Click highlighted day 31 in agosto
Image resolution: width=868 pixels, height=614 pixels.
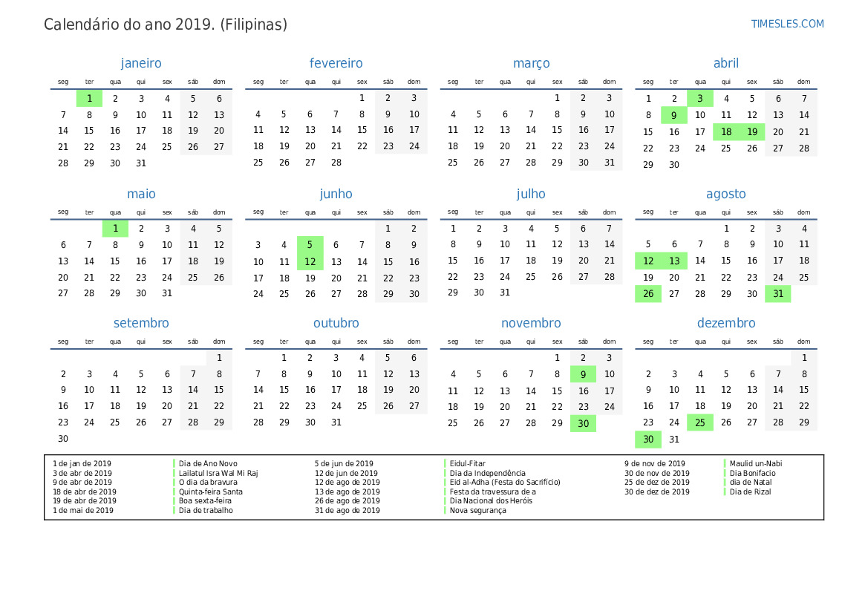777,294
